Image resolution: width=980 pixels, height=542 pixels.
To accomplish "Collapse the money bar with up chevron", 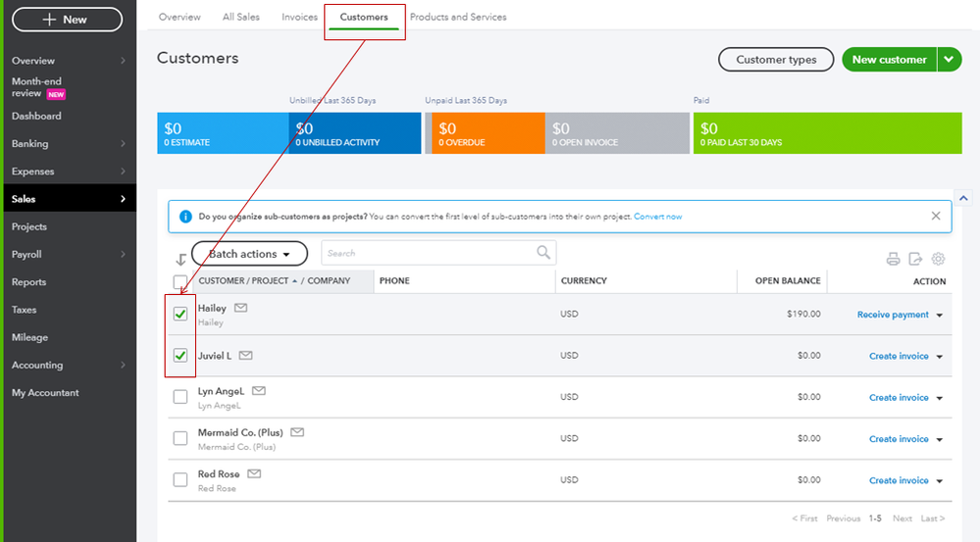I will tap(963, 199).
